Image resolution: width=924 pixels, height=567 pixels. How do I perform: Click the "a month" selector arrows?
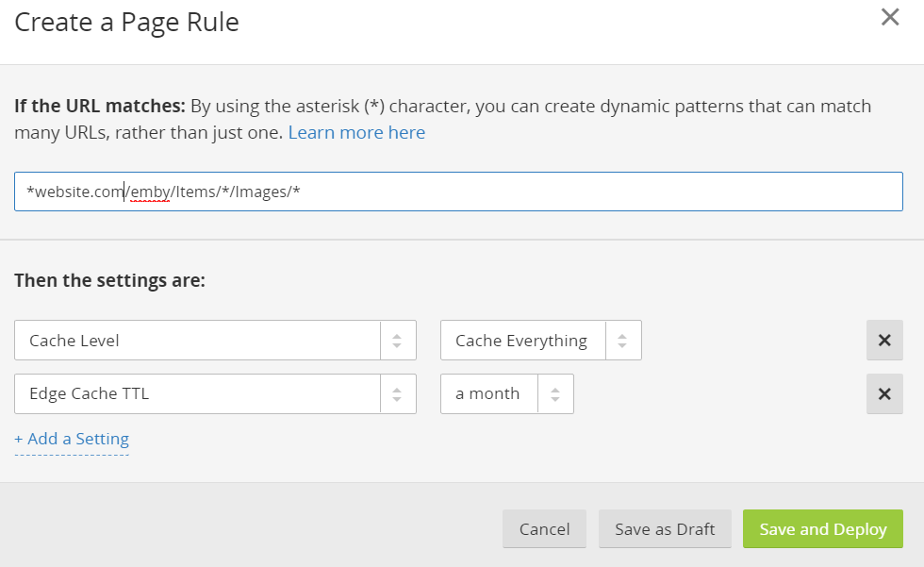coord(555,394)
